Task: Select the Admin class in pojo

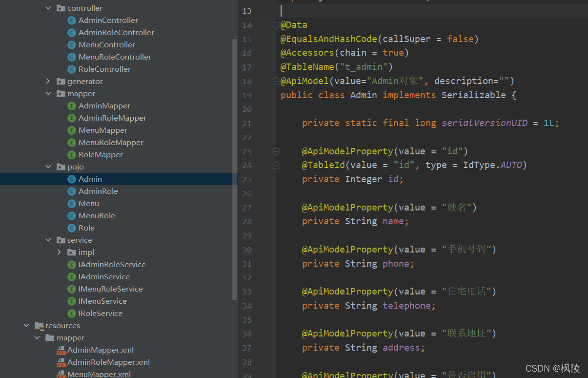Action: click(x=90, y=179)
